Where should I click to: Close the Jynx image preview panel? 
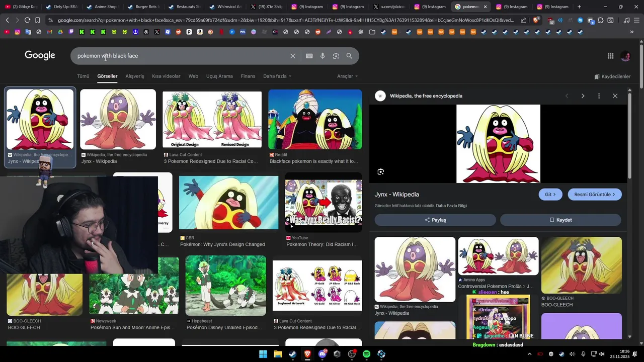click(x=615, y=96)
